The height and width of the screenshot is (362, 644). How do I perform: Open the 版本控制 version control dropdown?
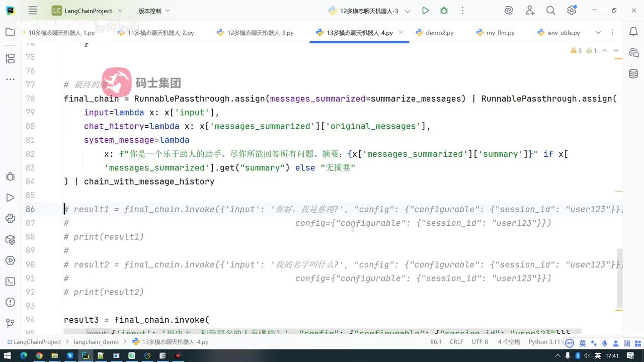(x=154, y=11)
